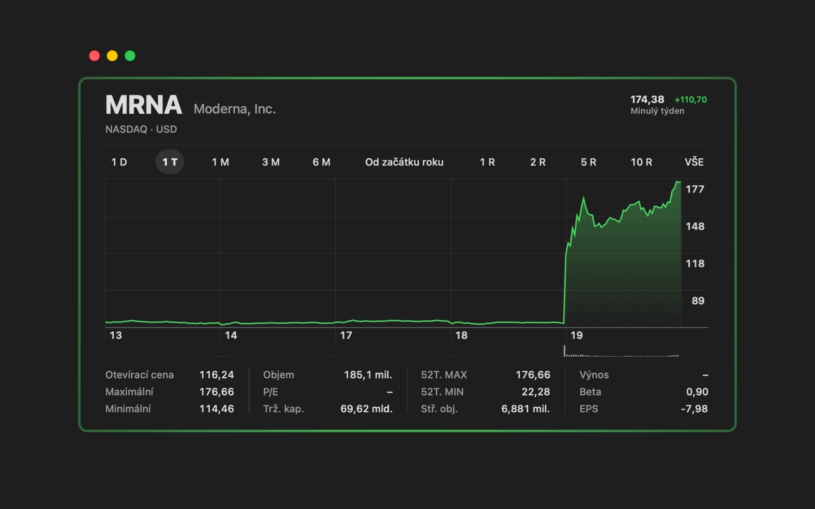Click the Minimální value 114,46
Viewport: 815px width, 509px height.
tap(216, 409)
